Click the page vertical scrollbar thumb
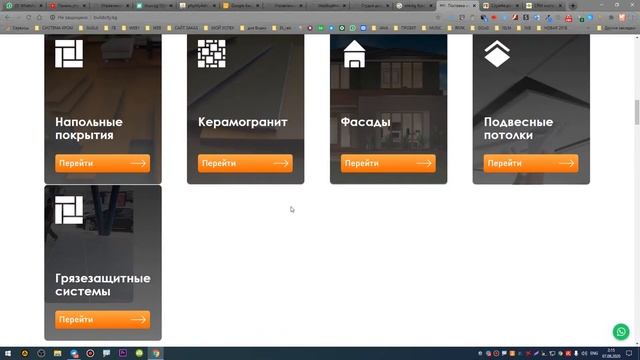640x360 pixels. [636, 112]
